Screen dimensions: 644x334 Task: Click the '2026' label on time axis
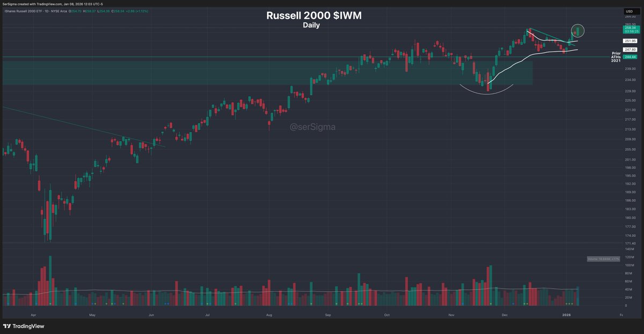tap(565, 314)
